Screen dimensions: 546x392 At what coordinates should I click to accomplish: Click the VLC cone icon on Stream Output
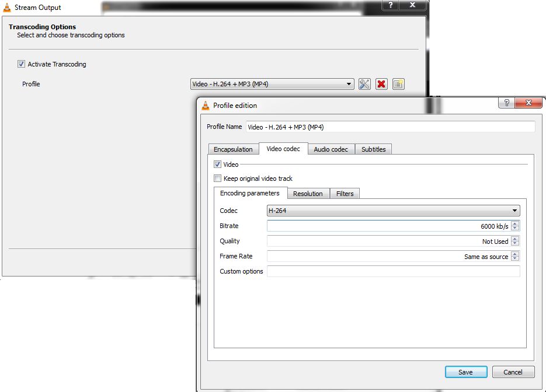[x=9, y=7]
